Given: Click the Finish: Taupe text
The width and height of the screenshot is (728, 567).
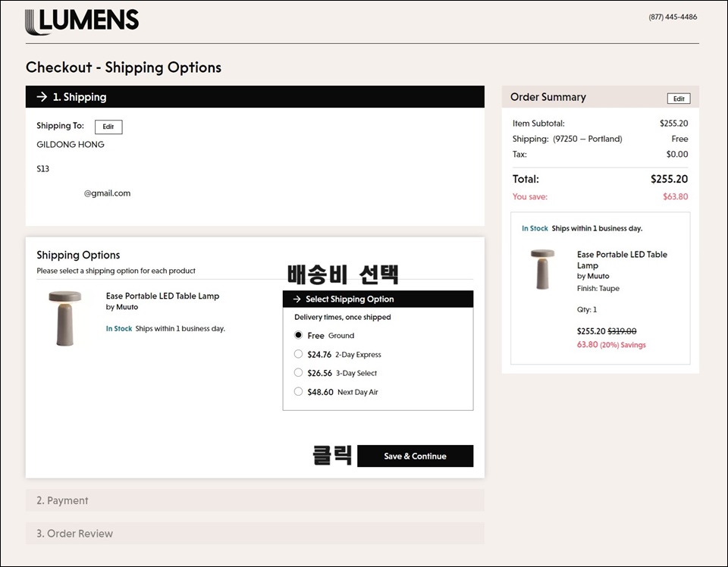Looking at the screenshot, I should coord(598,289).
